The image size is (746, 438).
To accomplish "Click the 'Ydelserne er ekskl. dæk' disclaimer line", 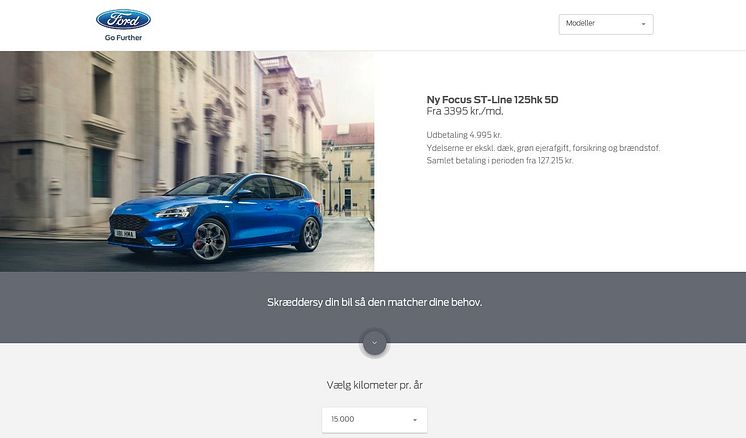I will 543,148.
